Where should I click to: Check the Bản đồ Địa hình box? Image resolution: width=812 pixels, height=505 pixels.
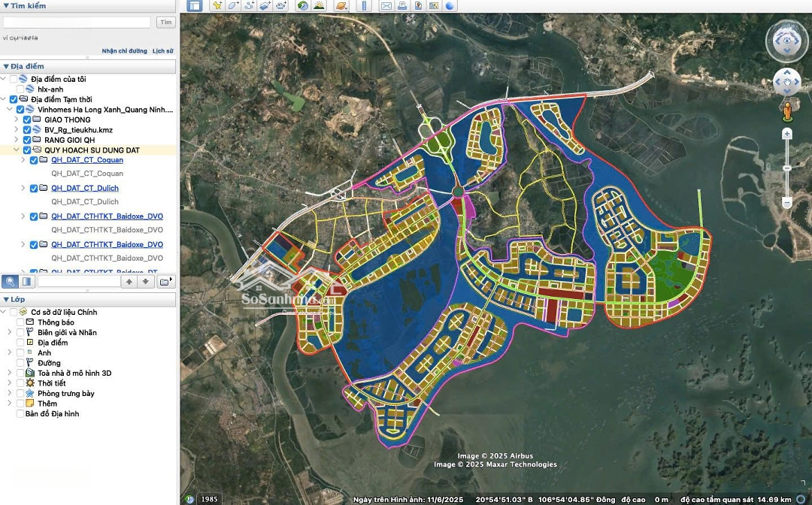tap(20, 414)
